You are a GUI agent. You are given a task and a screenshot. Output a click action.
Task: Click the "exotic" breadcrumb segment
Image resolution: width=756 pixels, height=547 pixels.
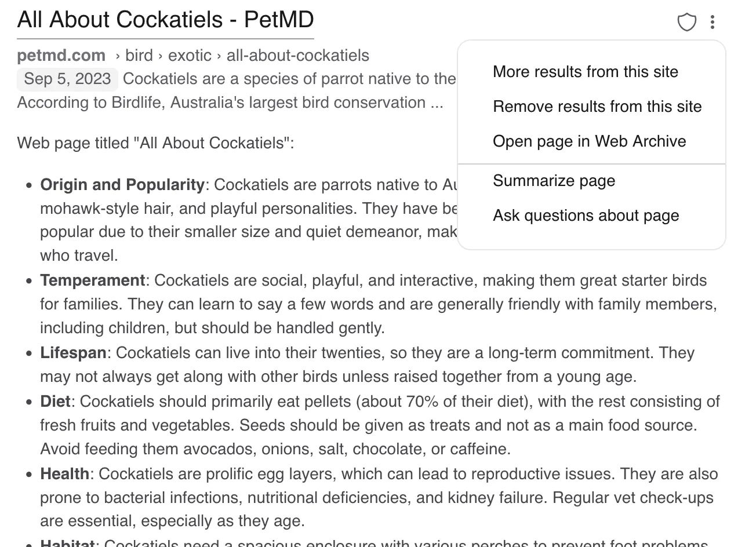190,56
